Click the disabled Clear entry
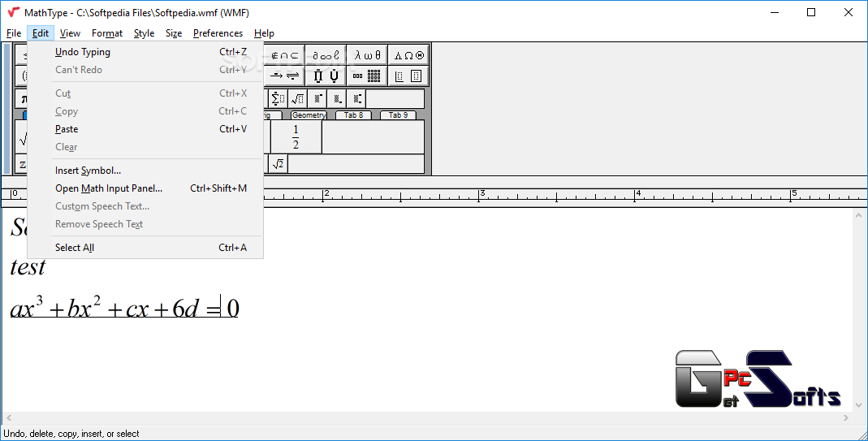The height and width of the screenshot is (441, 868). tap(145, 147)
